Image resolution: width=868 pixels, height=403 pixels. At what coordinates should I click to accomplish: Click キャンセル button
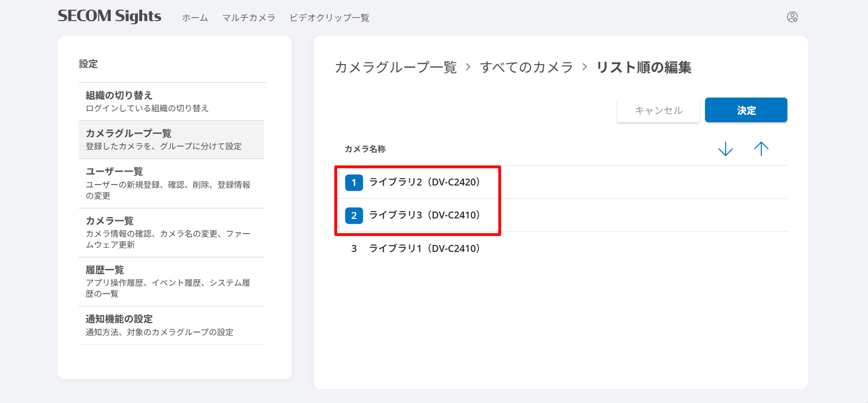(x=658, y=110)
